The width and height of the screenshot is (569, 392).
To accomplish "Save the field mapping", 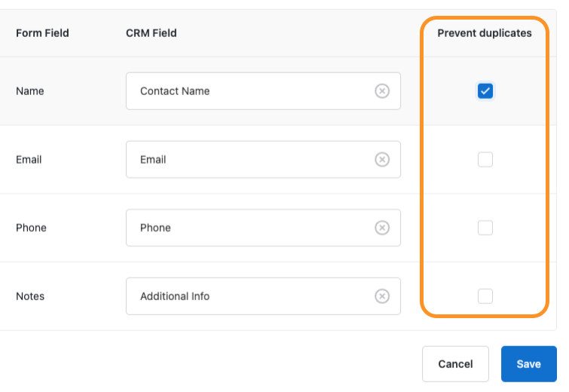I will click(x=528, y=364).
